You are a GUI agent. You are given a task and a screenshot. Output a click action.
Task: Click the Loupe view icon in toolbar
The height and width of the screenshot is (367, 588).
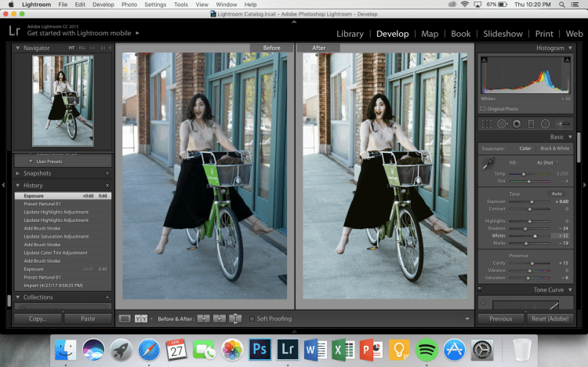pos(125,318)
